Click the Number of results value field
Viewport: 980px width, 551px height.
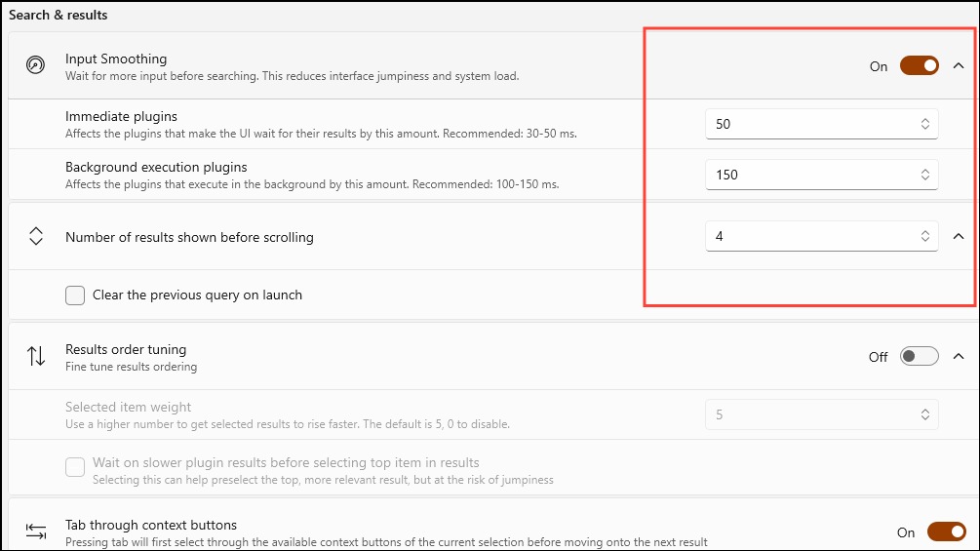coord(821,236)
